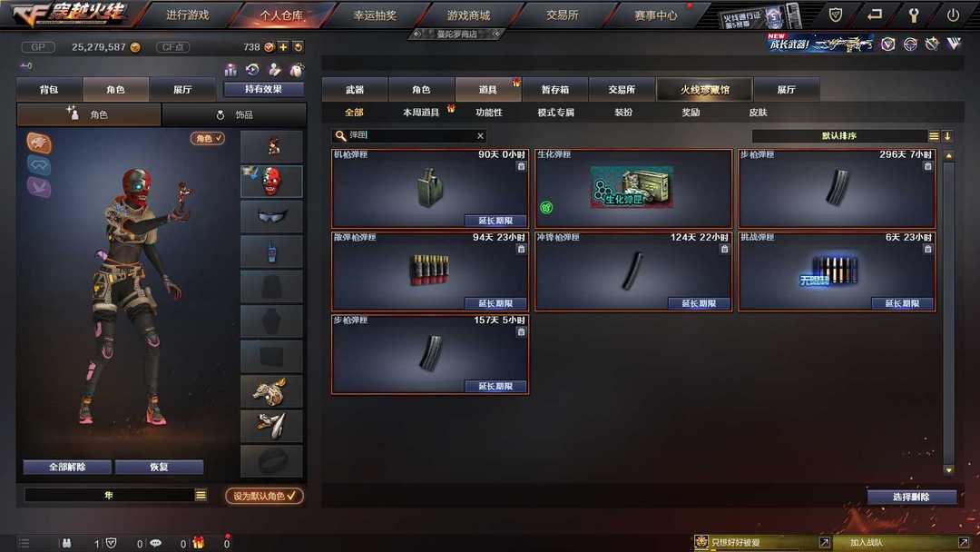
Task: Click the power icon in top bar
Action: coord(953,15)
